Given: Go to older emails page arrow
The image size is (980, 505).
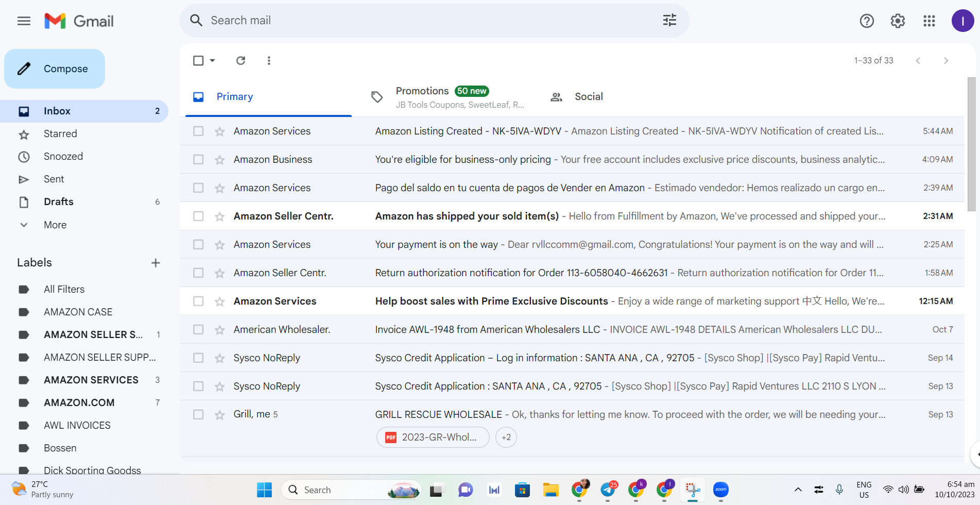Looking at the screenshot, I should click(945, 60).
